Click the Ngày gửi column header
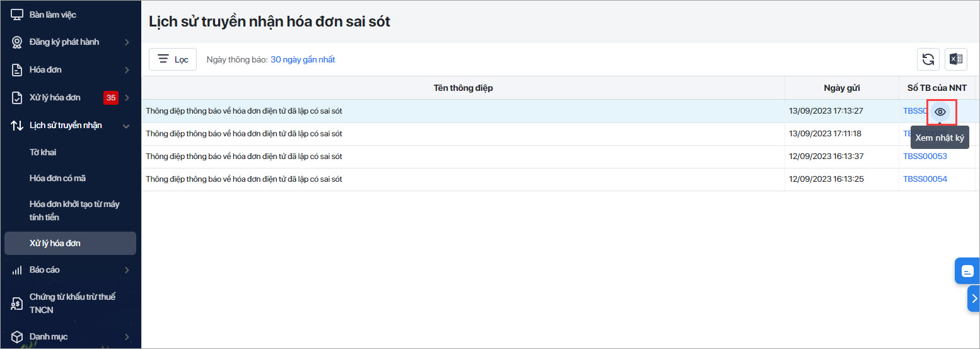Screen dimensions: 980x349 click(x=841, y=88)
